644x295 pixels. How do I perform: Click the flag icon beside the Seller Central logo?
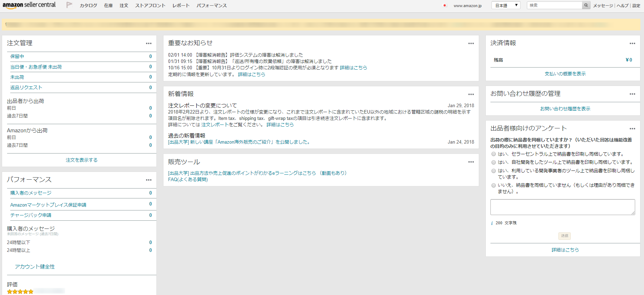pyautogui.click(x=69, y=5)
